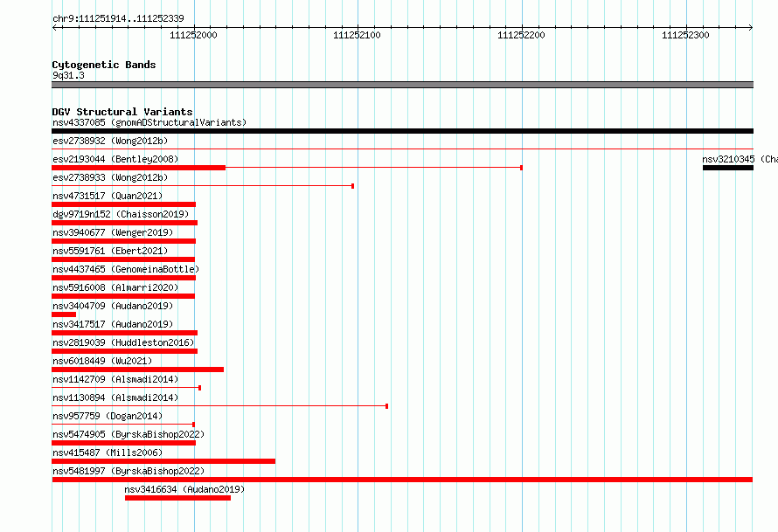Screen dimensions: 778x532
Task: Open the nsv6018449 (Wu2021) label
Action: pos(102,361)
